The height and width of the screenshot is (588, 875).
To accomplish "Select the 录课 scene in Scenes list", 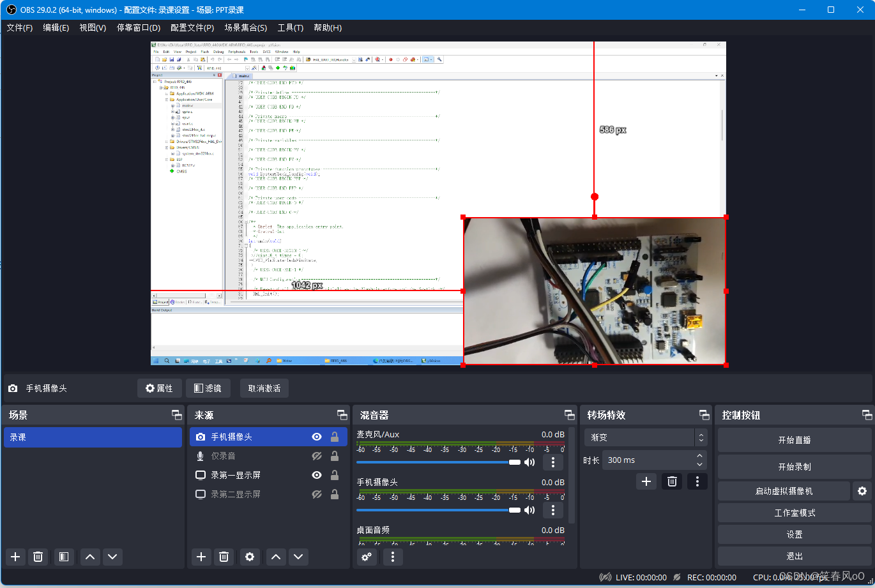I will [93, 437].
